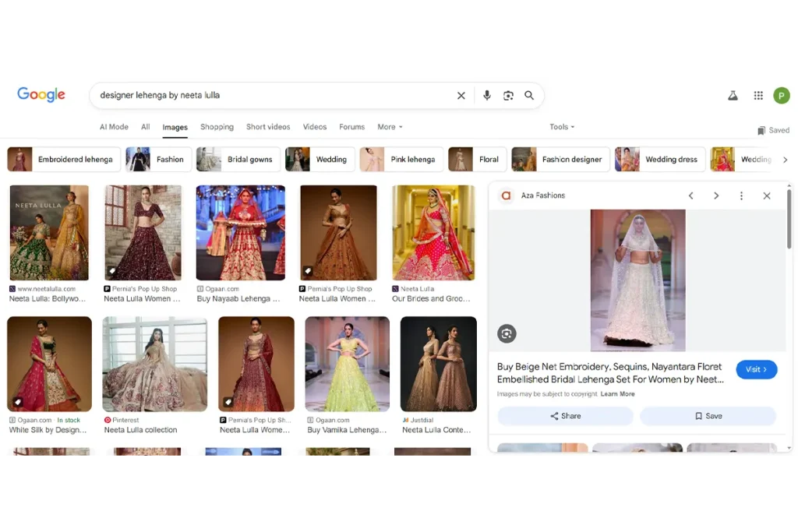Switch to Short videos tab
This screenshot has height=532, width=798.
pyautogui.click(x=268, y=127)
